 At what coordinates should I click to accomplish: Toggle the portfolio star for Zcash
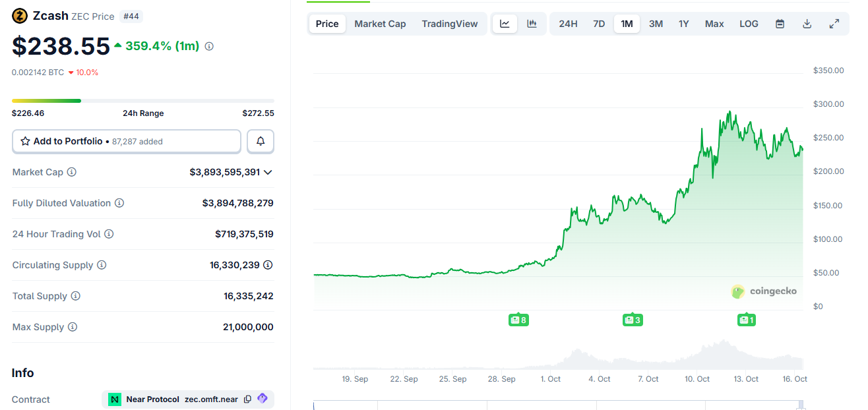(x=25, y=141)
